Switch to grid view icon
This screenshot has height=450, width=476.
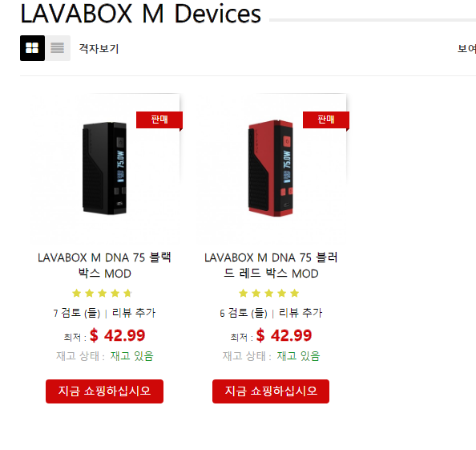click(33, 48)
